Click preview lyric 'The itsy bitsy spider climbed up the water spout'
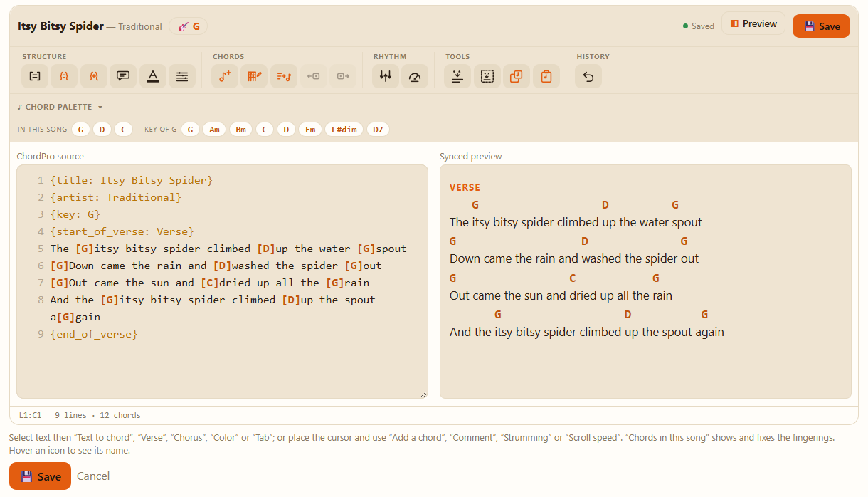Image resolution: width=868 pixels, height=497 pixels. (576, 222)
